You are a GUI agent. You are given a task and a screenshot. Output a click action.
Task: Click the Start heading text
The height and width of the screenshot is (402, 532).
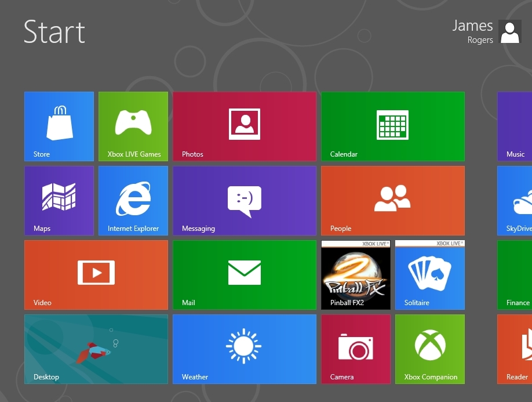click(x=54, y=32)
